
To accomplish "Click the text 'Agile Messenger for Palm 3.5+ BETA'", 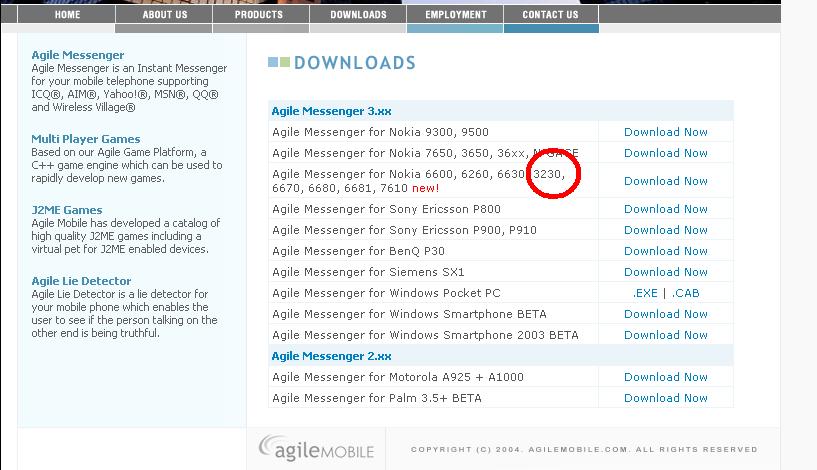I will click(377, 398).
